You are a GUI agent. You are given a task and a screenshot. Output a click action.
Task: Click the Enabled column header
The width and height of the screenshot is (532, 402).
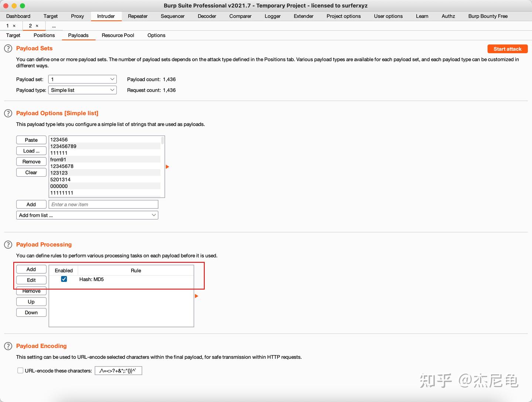click(64, 270)
